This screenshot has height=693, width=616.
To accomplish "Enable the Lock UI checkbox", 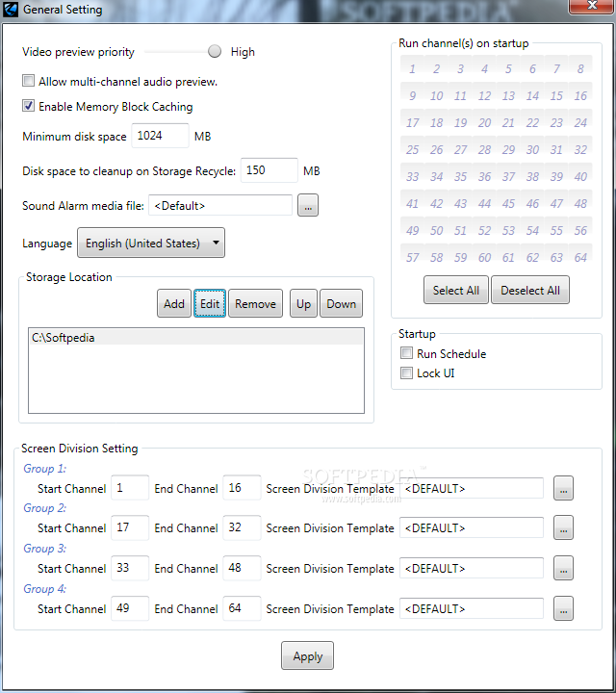I will click(406, 373).
